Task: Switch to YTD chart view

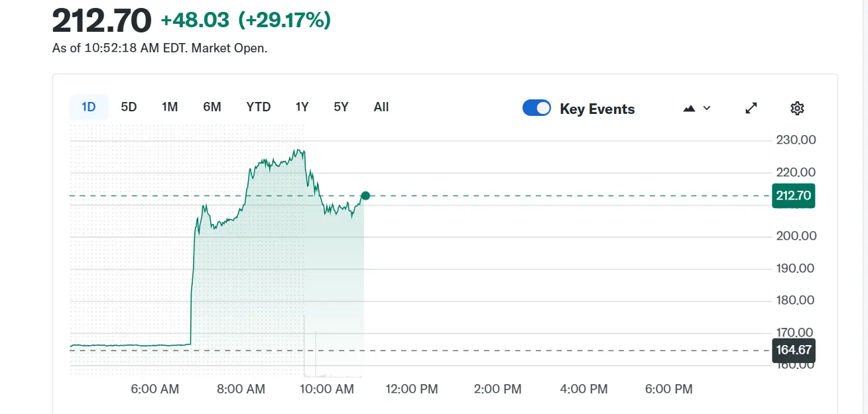Action: (259, 107)
